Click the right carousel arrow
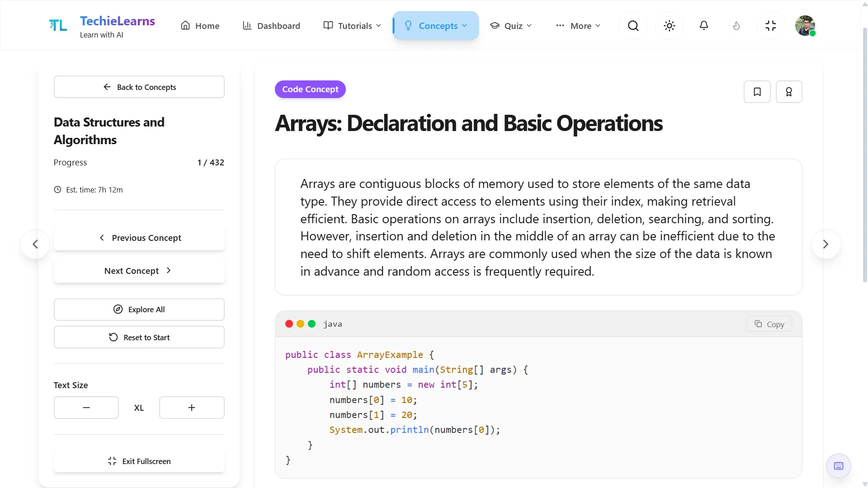 (x=826, y=244)
